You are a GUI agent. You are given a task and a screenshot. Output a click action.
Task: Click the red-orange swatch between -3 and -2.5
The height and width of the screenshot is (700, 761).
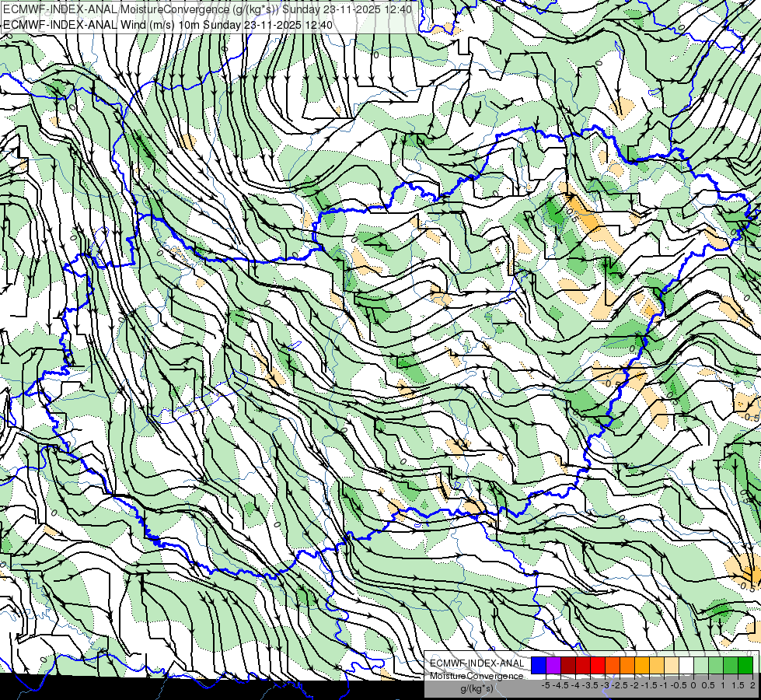point(613,666)
